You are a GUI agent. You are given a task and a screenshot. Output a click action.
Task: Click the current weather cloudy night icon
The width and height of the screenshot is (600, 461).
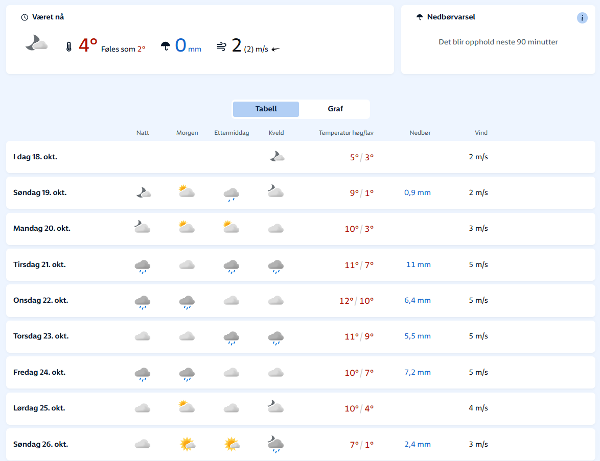tap(37, 43)
